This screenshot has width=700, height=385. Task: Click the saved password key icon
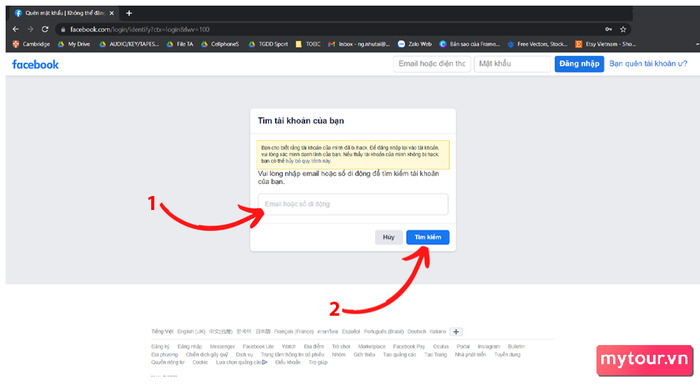pyautogui.click(x=608, y=29)
